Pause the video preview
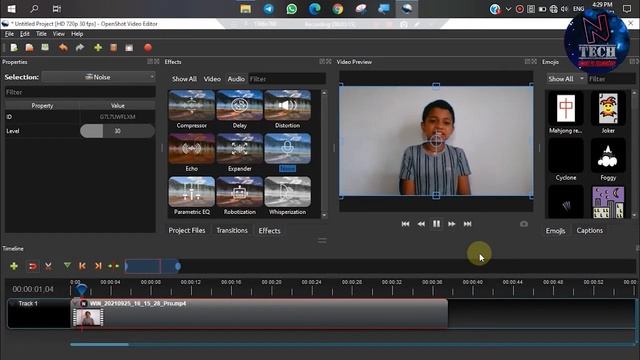 point(436,224)
